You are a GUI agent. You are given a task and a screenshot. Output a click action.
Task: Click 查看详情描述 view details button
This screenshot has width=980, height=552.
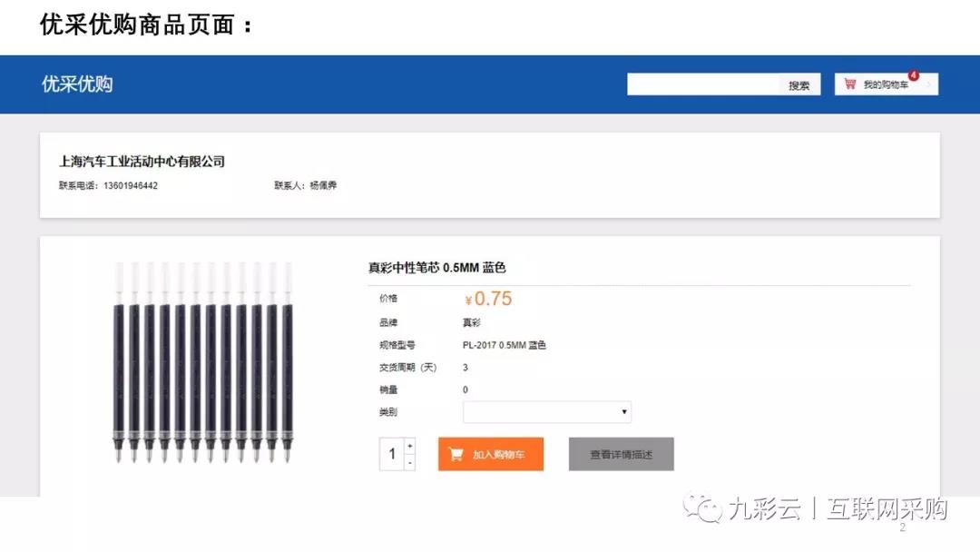pos(622,454)
